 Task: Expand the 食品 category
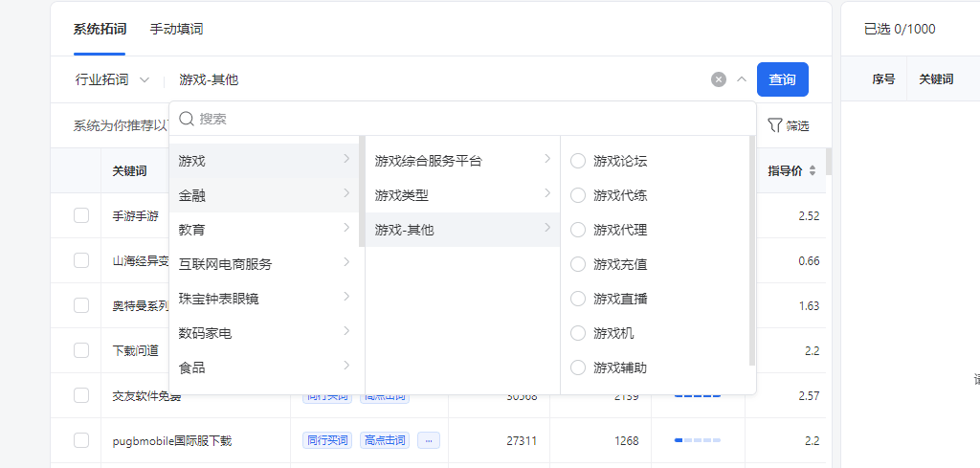[264, 368]
